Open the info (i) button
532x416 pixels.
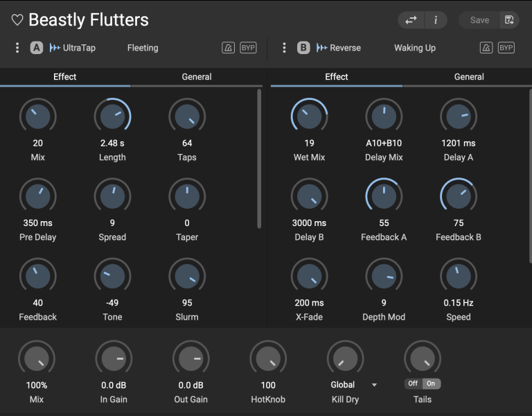tap(436, 20)
